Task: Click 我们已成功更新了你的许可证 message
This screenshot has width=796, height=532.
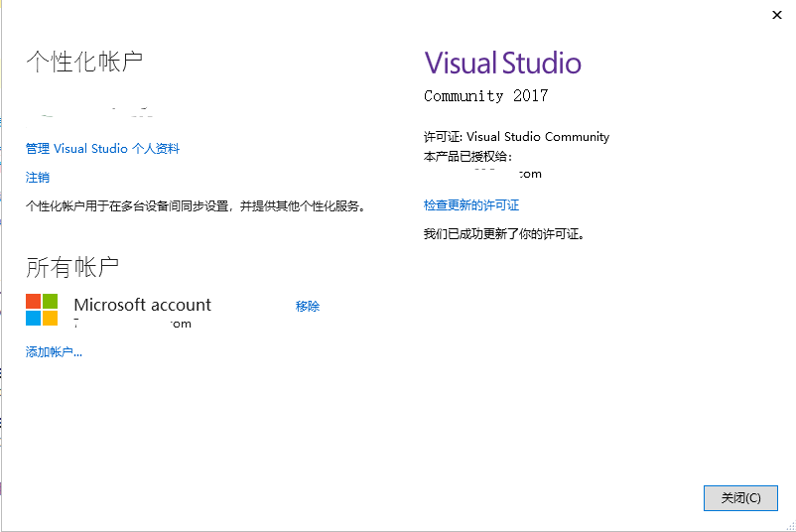Action: coord(504,234)
